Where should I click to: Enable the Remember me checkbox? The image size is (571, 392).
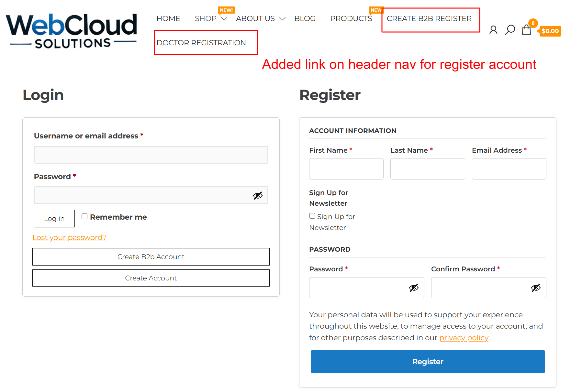pos(84,216)
